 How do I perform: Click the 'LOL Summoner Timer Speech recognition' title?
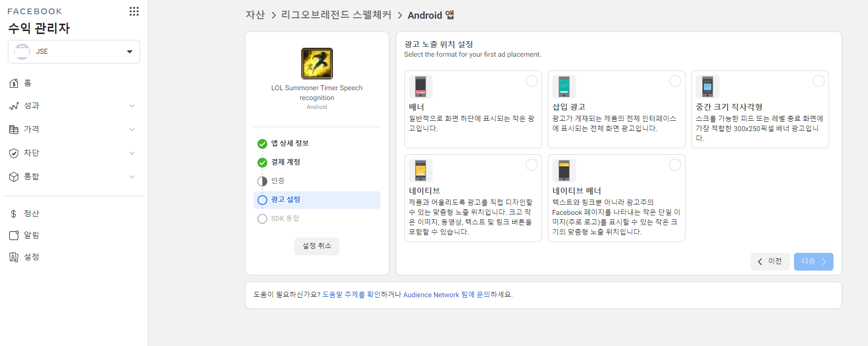point(317,93)
